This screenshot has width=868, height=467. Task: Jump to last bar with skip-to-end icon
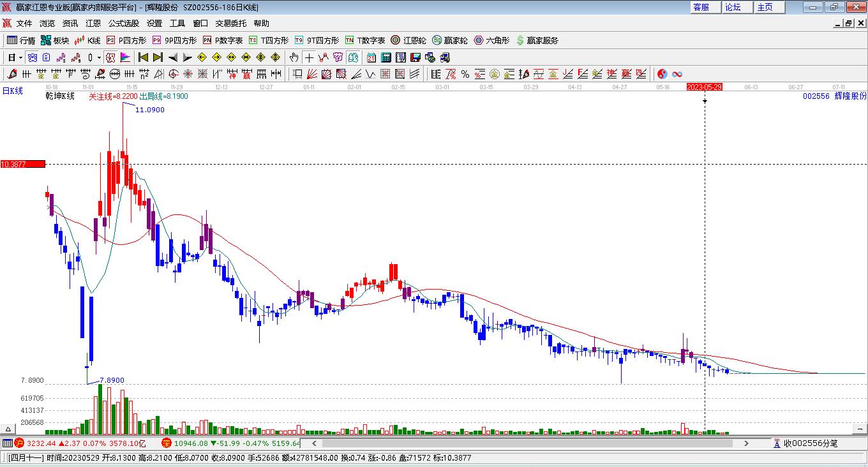pyautogui.click(x=158, y=57)
